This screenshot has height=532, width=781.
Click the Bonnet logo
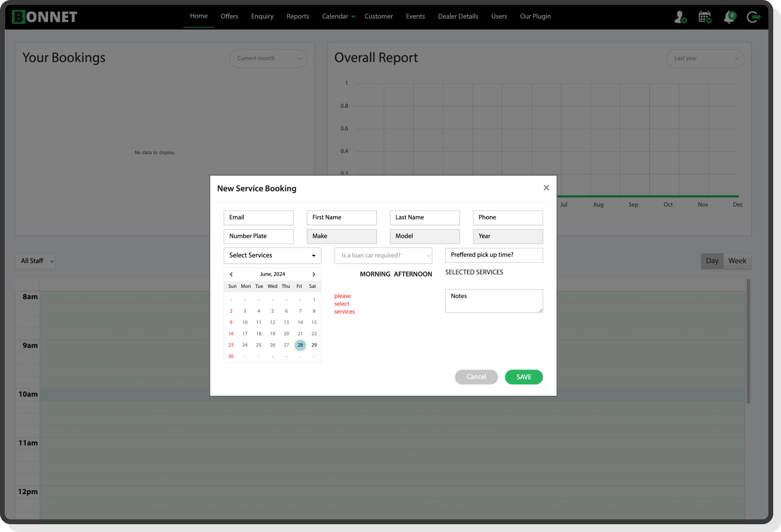pyautogui.click(x=44, y=16)
